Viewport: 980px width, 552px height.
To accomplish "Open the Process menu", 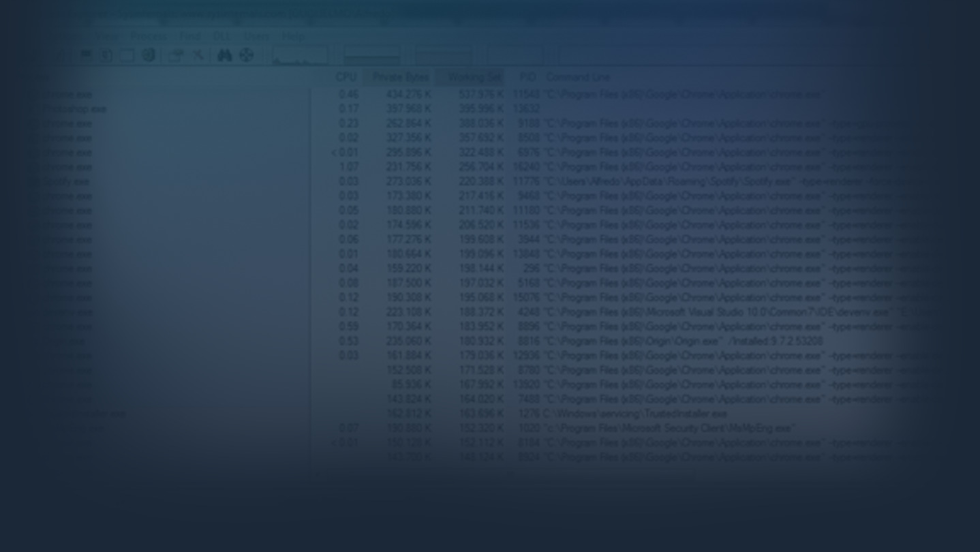I will 148,36.
